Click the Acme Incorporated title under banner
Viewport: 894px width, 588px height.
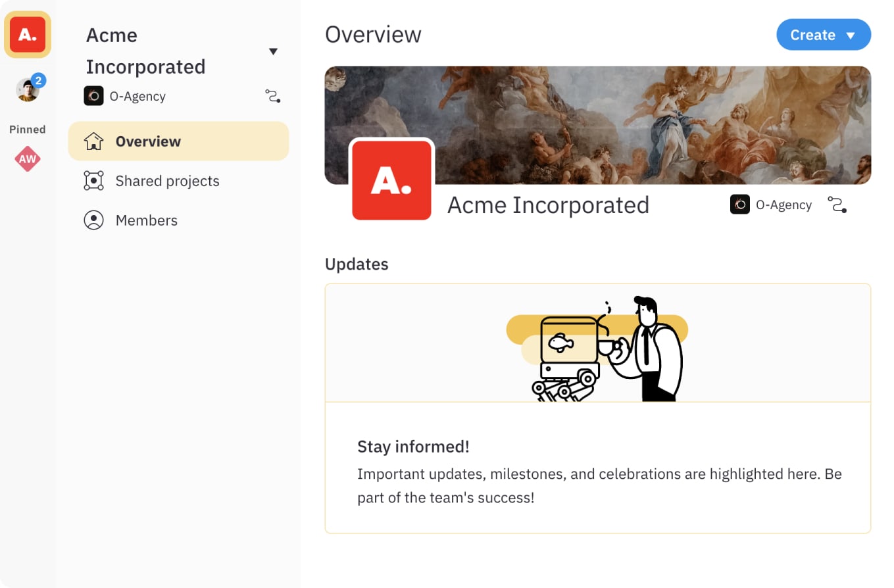click(x=548, y=205)
